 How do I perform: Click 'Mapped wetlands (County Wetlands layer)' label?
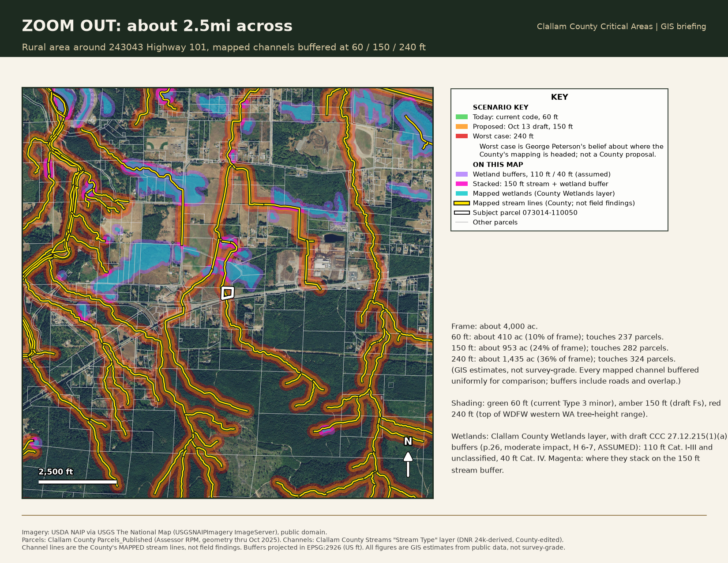pos(544,194)
